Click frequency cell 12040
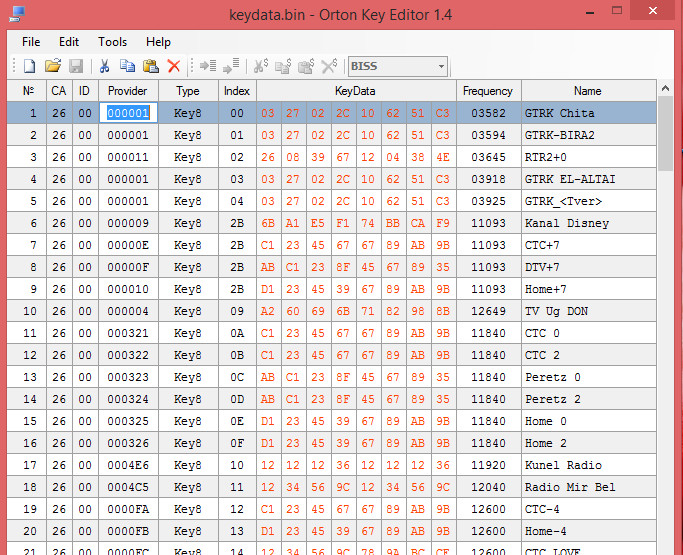Viewport: 683px width, 555px height. pos(488,487)
